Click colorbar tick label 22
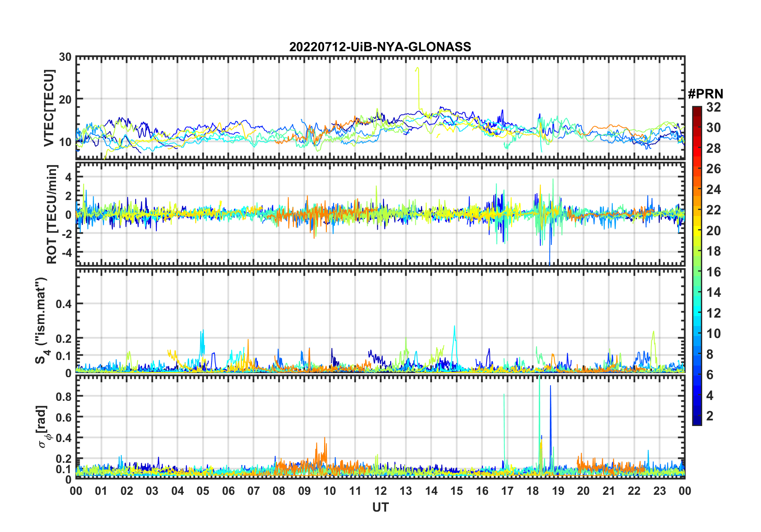This screenshot has width=761, height=532. pyautogui.click(x=713, y=210)
